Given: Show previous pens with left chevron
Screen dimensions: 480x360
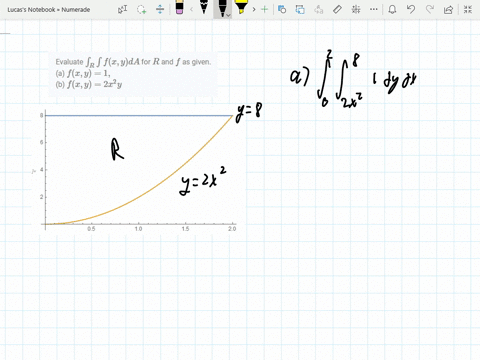Looking at the screenshot, I should pyautogui.click(x=192, y=9).
